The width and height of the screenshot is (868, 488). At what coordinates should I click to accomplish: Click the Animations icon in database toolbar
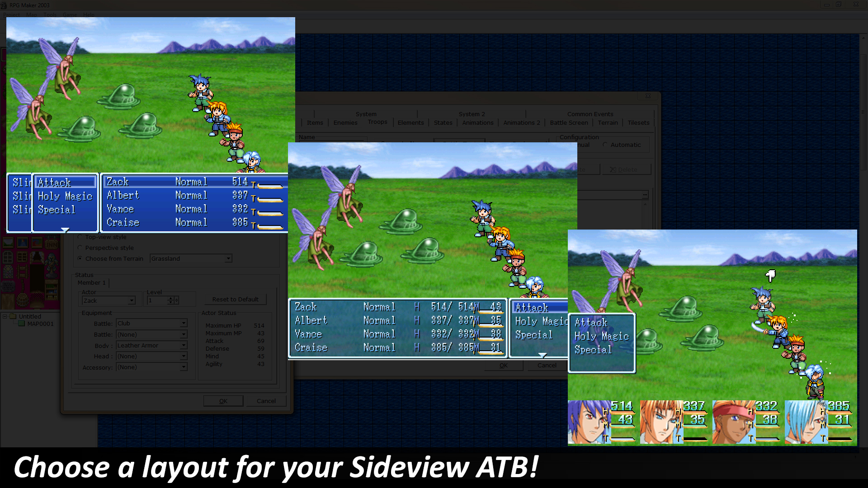(477, 122)
